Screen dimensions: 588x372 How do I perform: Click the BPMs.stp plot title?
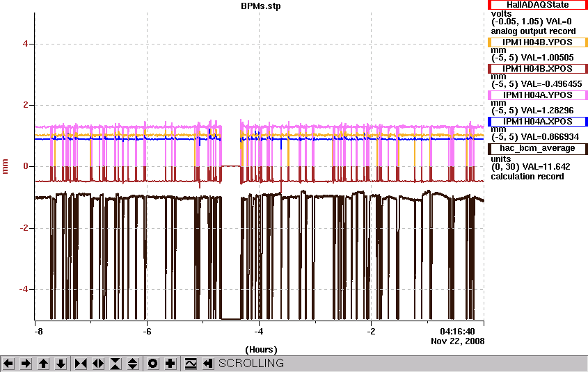[x=261, y=6]
